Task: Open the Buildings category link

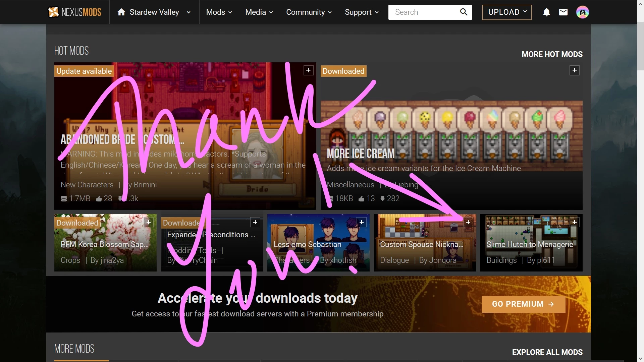Action: click(x=501, y=260)
